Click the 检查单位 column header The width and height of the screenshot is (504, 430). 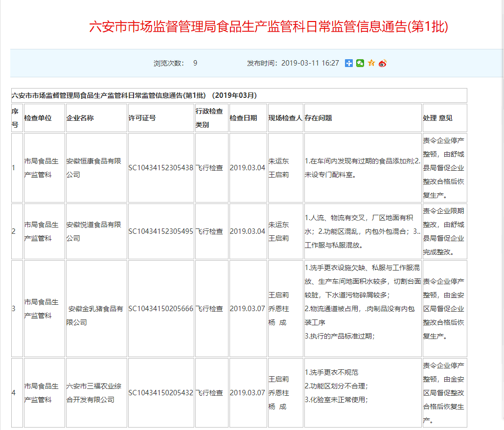[x=38, y=118]
